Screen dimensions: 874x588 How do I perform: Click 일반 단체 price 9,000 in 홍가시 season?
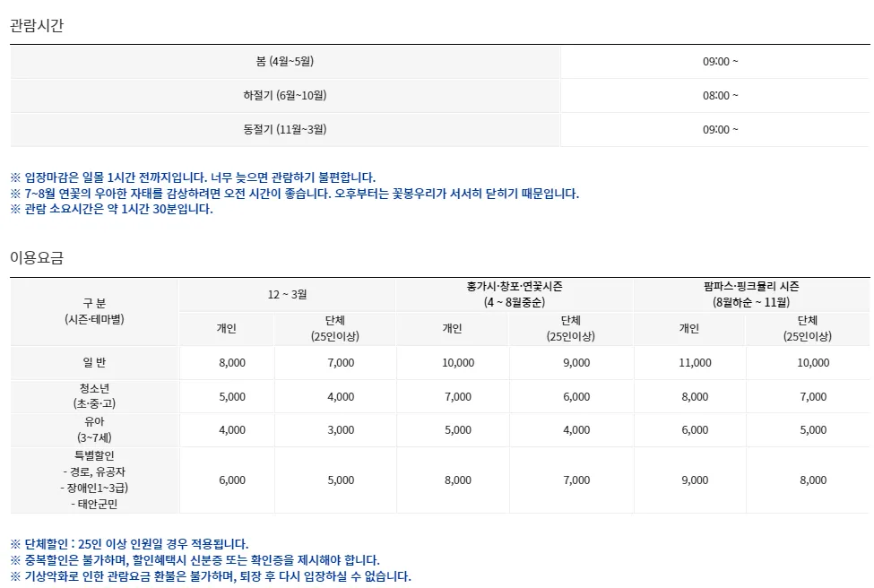(x=576, y=363)
